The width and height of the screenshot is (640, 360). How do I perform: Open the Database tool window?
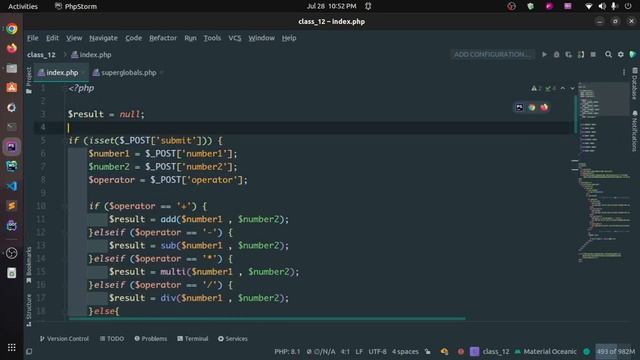(635, 84)
